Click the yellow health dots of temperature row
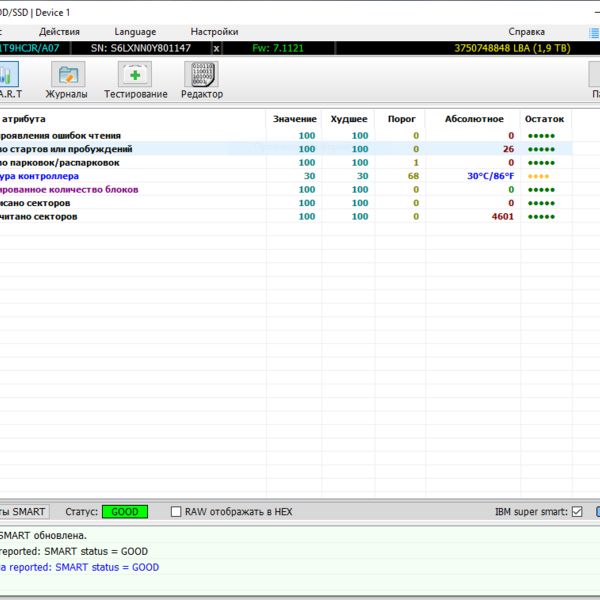 [538, 176]
